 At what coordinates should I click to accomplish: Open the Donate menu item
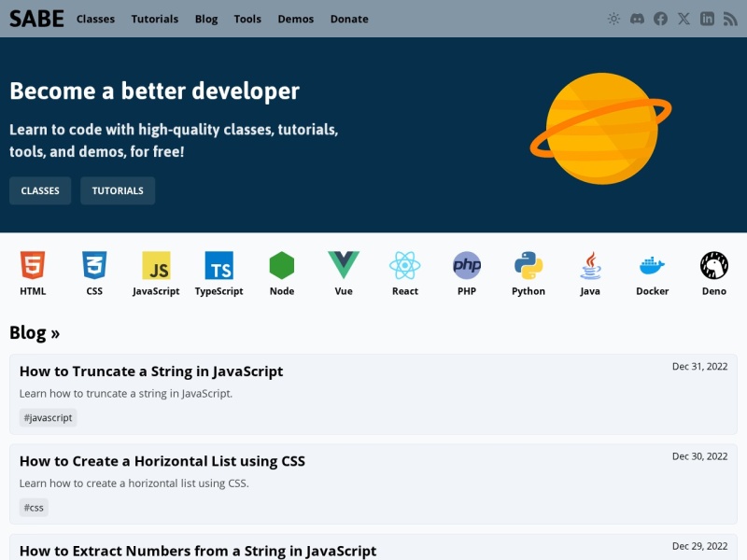[349, 19]
